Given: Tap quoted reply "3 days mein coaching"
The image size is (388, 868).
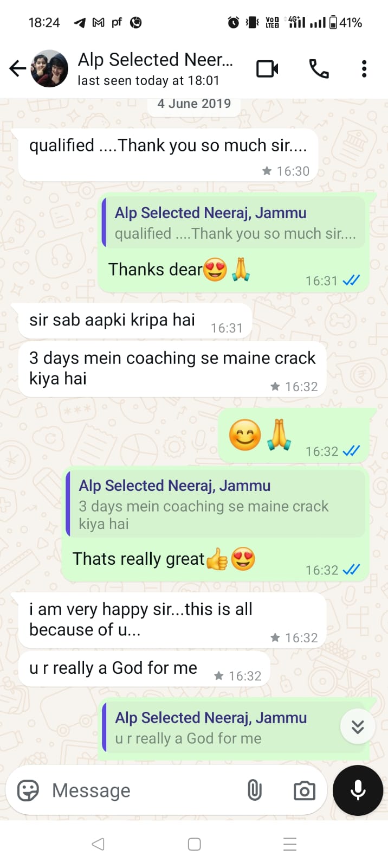Looking at the screenshot, I should pyautogui.click(x=216, y=503).
